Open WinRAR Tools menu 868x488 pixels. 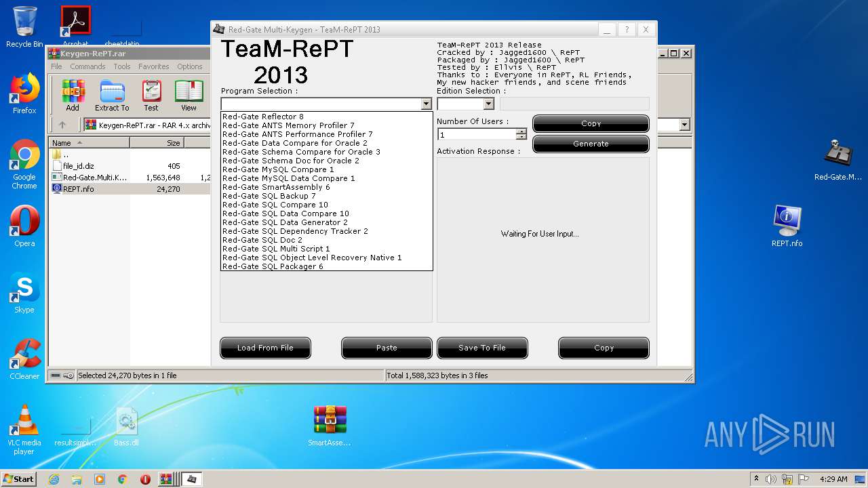point(122,66)
